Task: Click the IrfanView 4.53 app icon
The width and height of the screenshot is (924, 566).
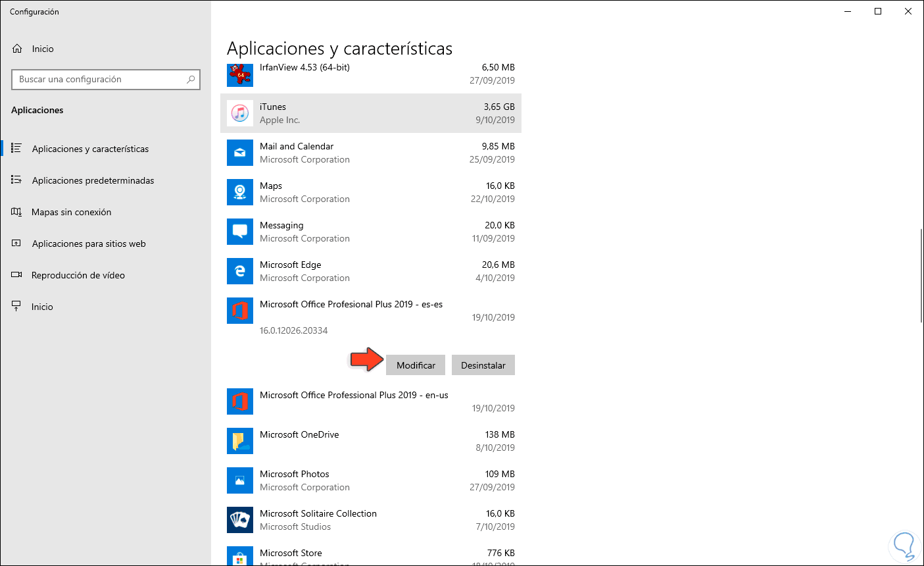Action: 240,74
